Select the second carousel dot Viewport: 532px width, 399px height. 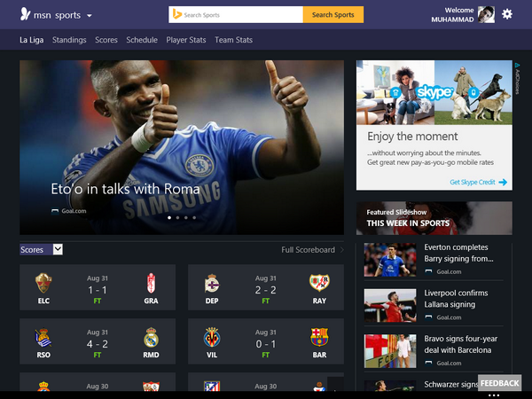pos(177,218)
